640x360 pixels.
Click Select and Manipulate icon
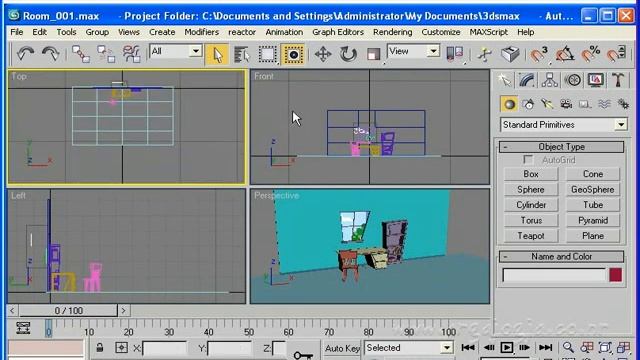click(x=485, y=54)
